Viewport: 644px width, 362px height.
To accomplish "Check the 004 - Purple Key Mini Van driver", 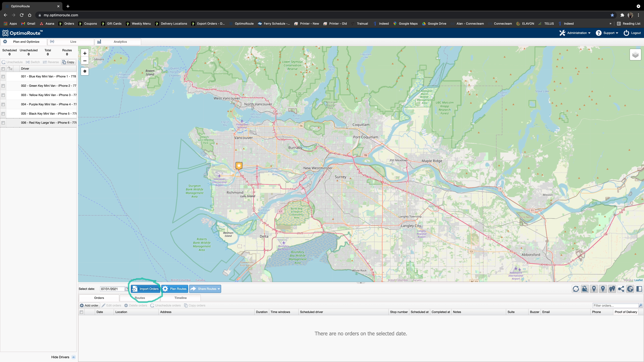I will 3,104.
